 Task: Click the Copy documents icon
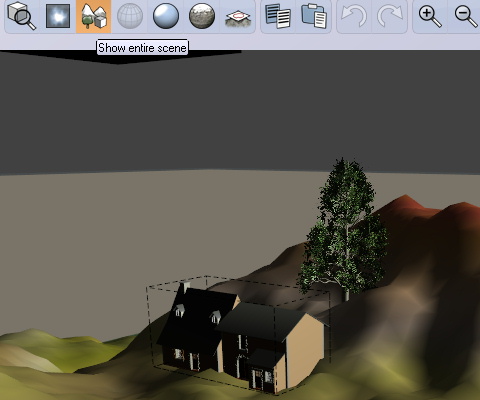click(278, 16)
